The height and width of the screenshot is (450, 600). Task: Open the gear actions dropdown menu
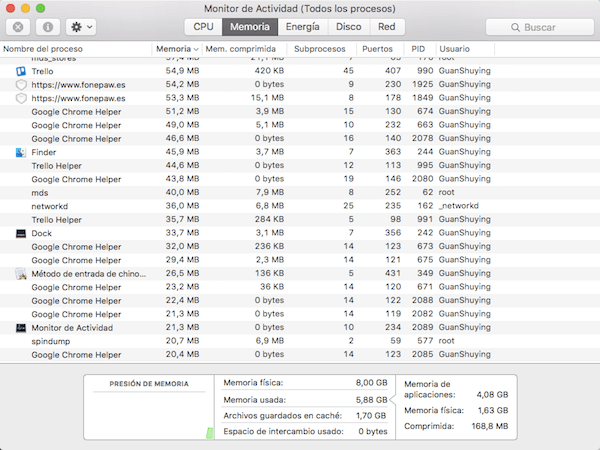click(x=81, y=27)
